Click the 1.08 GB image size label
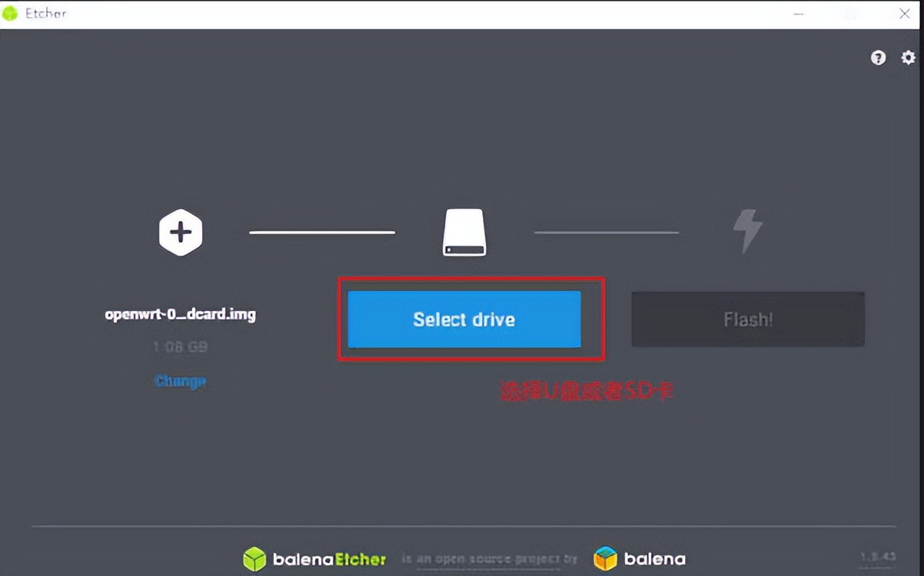 click(x=180, y=346)
